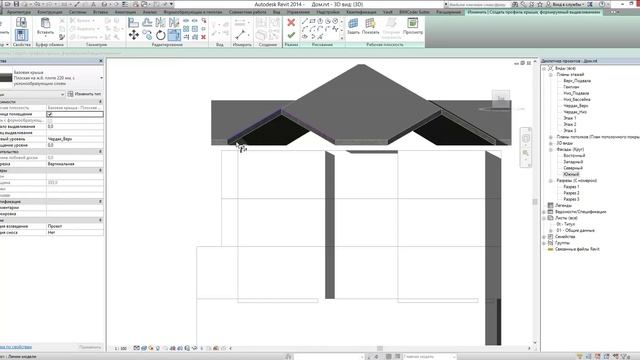Click the Легенды icon in project browser
The height and width of the screenshot is (360, 640).
tap(550, 205)
